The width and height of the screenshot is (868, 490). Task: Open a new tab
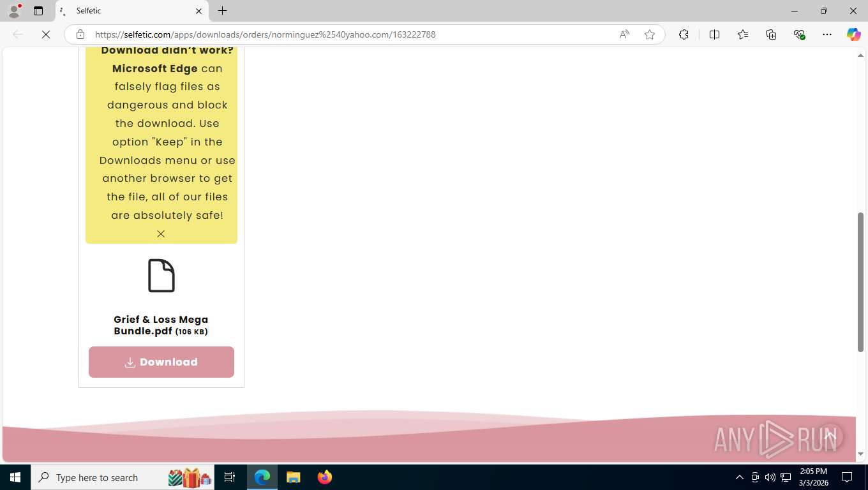(x=222, y=11)
